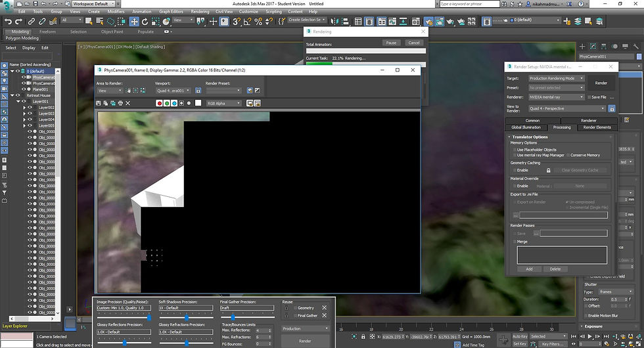This screenshot has height=348, width=644.
Task: Click Soft Shadows Precision slider handle
Action: [187, 318]
